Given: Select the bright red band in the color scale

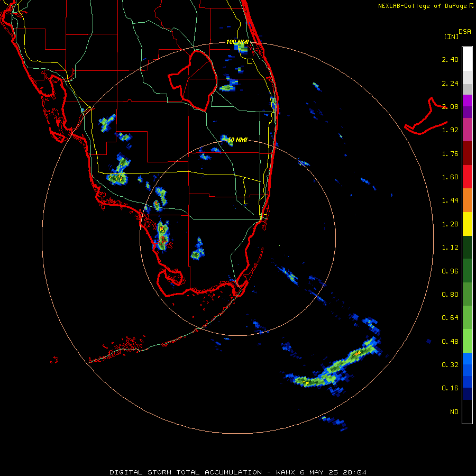Looking at the screenshot, I should 467,177.
